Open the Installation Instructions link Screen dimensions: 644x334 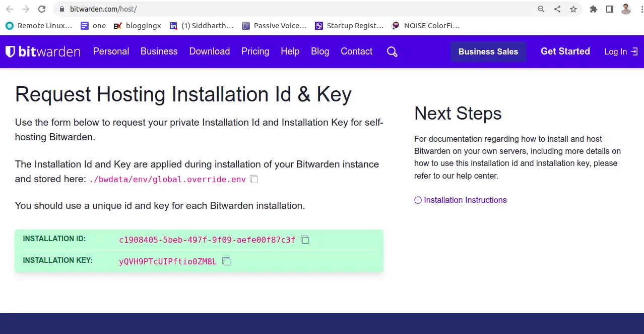[461, 200]
